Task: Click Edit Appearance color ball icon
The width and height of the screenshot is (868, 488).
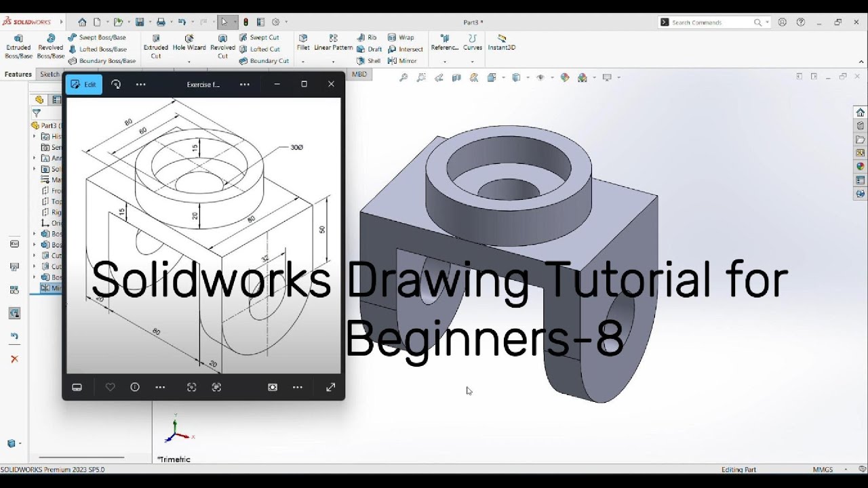Action: (x=564, y=78)
